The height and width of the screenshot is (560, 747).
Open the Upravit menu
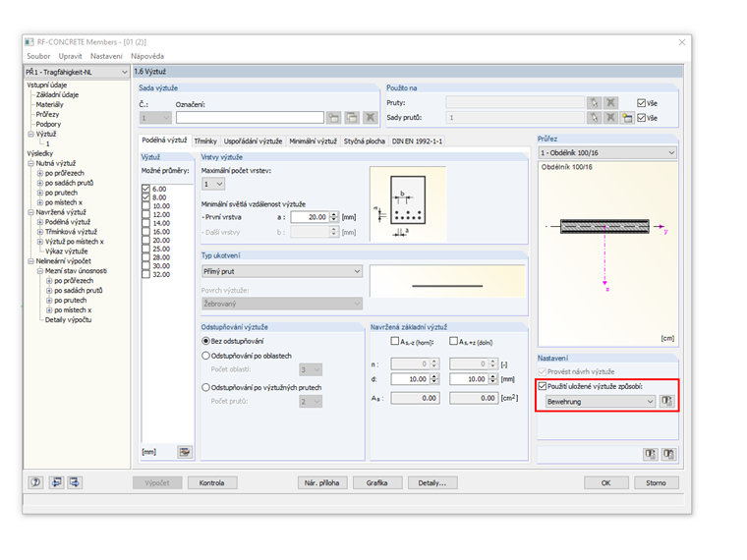pyautogui.click(x=70, y=56)
